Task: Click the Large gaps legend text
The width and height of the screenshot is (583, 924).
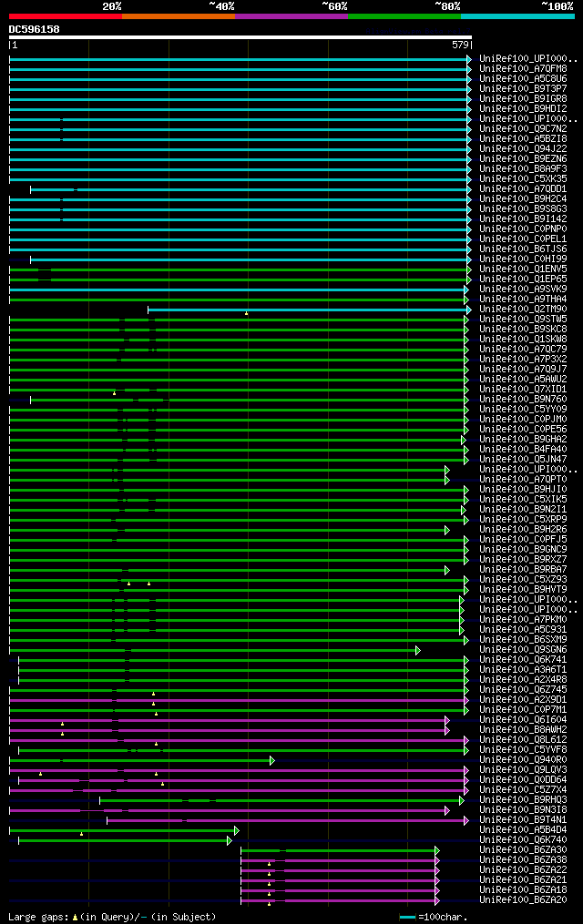Action: 39,917
